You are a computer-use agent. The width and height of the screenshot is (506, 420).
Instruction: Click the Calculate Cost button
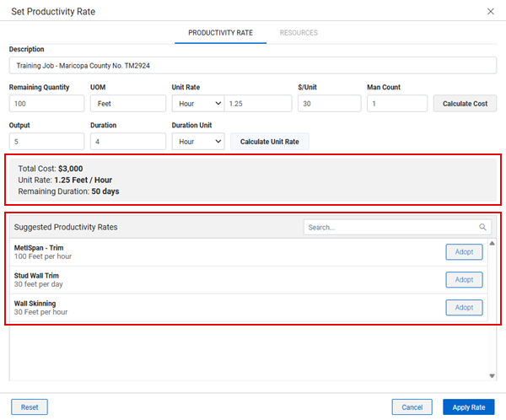click(x=465, y=104)
